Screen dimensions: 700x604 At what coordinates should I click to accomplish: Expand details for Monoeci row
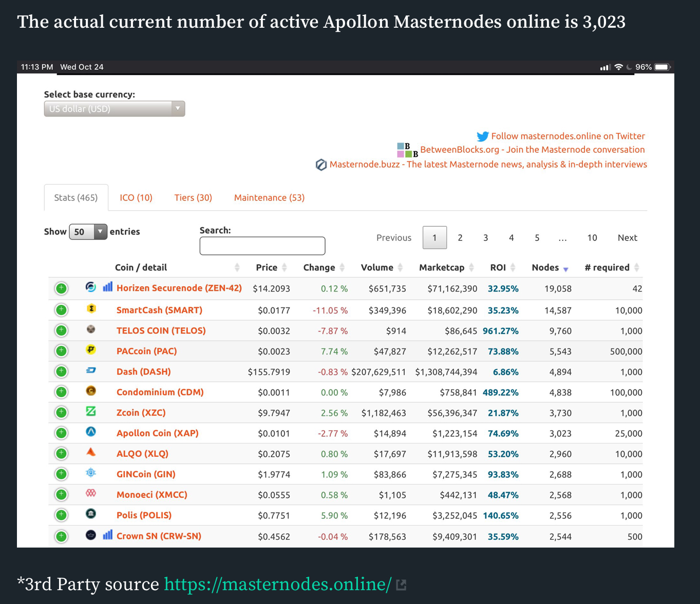point(61,495)
